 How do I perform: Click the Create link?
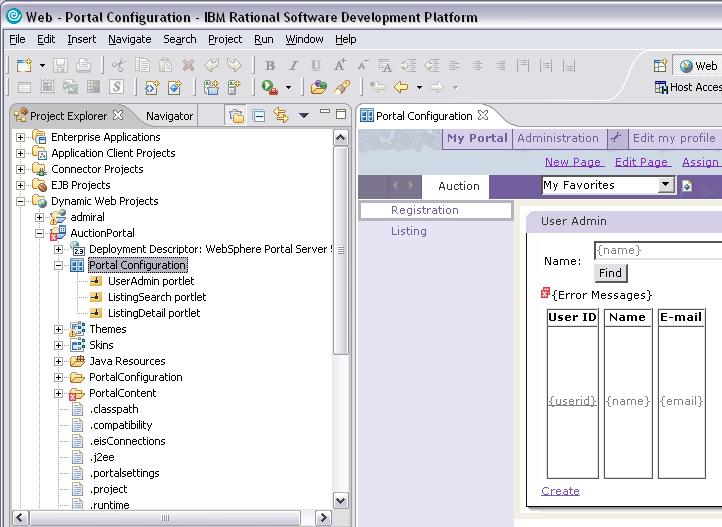pos(560,491)
